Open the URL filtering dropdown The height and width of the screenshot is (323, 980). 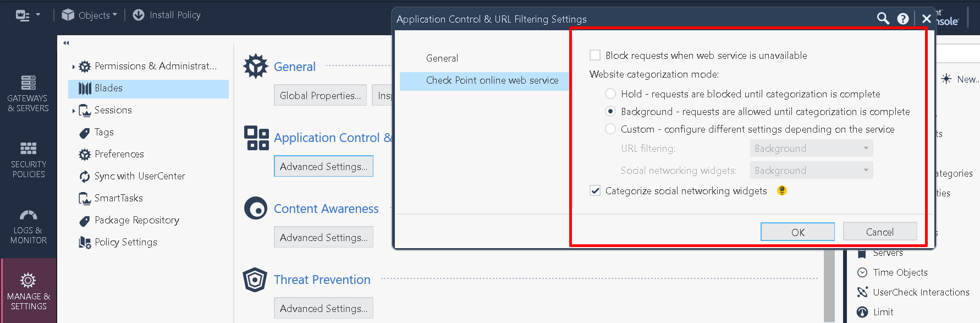811,148
